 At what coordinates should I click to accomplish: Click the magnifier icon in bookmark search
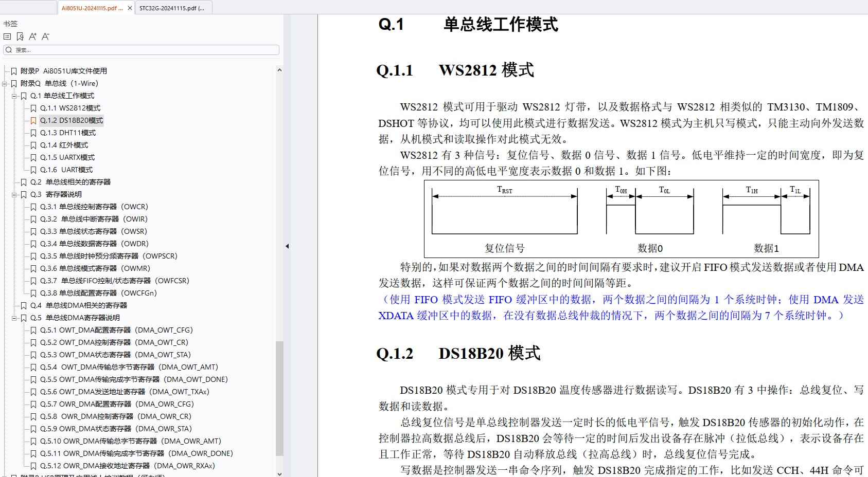(9, 50)
